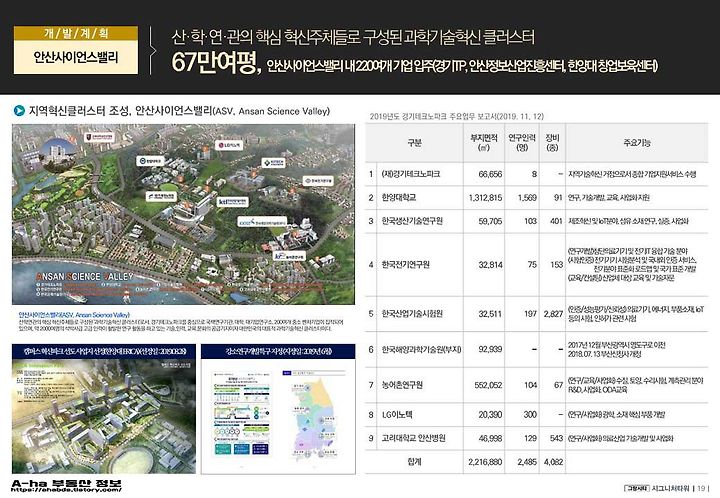Click the blue '안산사이언스밸리(ASV...' caption heading
The height and width of the screenshot is (498, 720).
pos(74,315)
